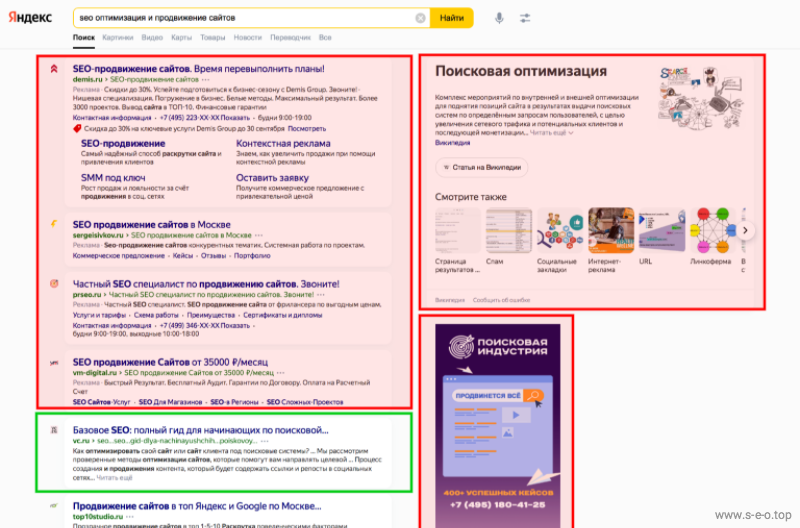Click the top10studio.ru favicon
800x528 pixels.
(54, 506)
